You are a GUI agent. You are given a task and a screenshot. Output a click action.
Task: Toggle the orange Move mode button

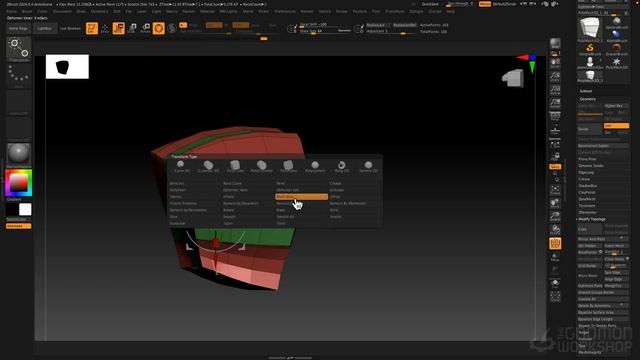pos(119,28)
